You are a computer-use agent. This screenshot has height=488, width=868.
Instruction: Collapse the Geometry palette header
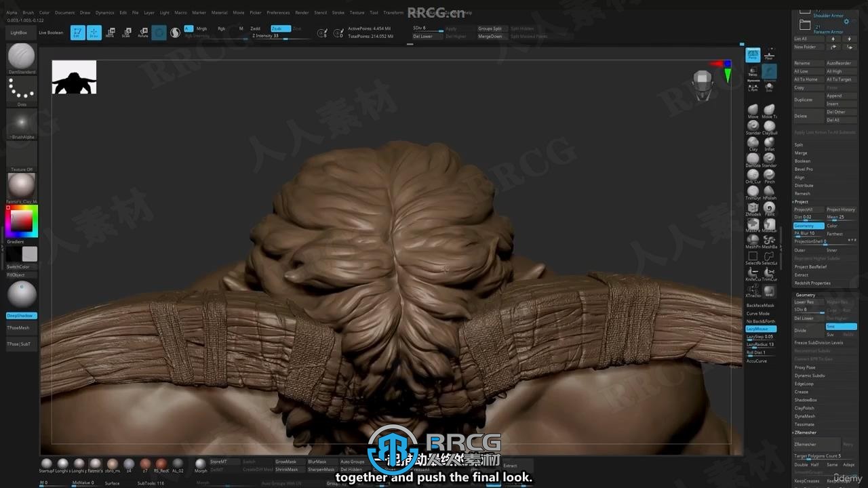click(806, 295)
